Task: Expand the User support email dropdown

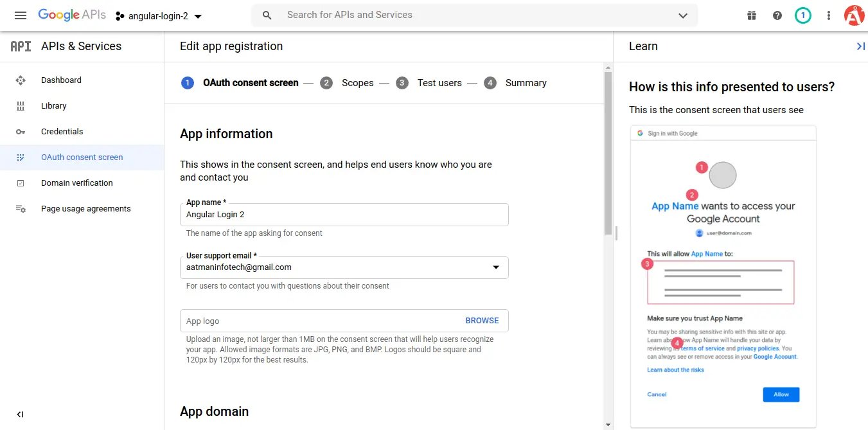Action: pyautogui.click(x=495, y=267)
